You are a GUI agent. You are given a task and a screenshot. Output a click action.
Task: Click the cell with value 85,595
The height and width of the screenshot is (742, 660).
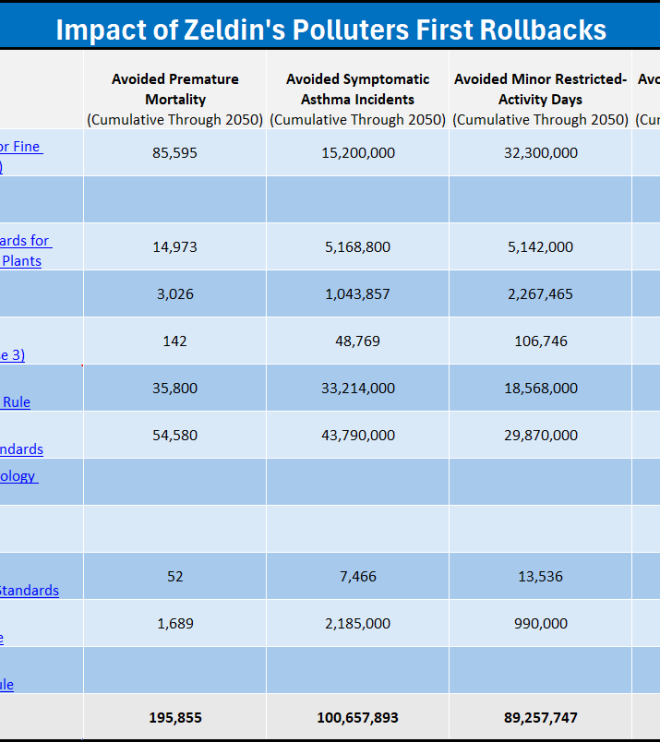(x=175, y=153)
